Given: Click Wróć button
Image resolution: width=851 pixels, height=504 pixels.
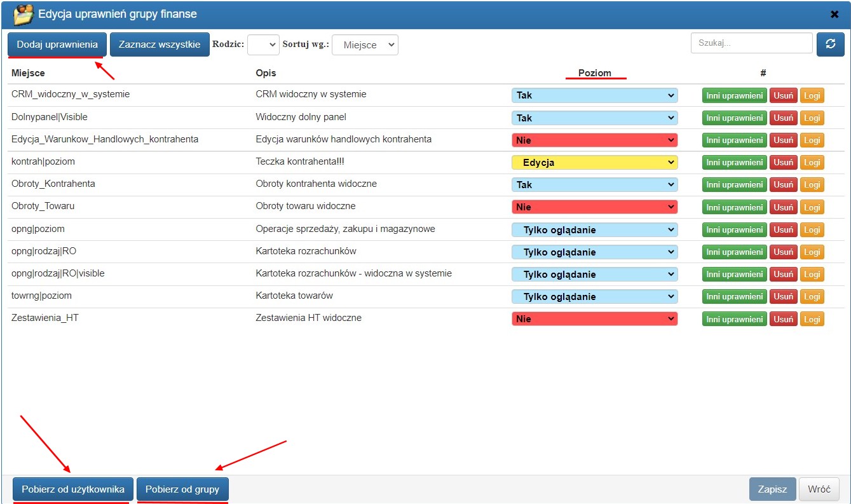Looking at the screenshot, I should [819, 489].
